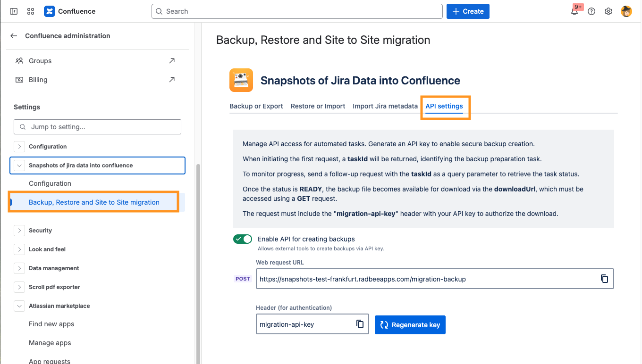This screenshot has width=642, height=364.
Task: Click 'Enable API for creating backups' label
Action: 306,239
